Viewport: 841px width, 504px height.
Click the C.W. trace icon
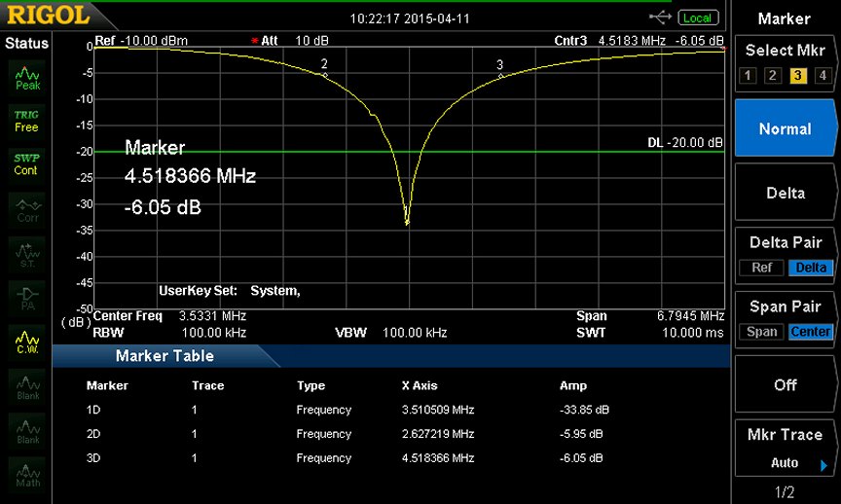pyautogui.click(x=27, y=342)
